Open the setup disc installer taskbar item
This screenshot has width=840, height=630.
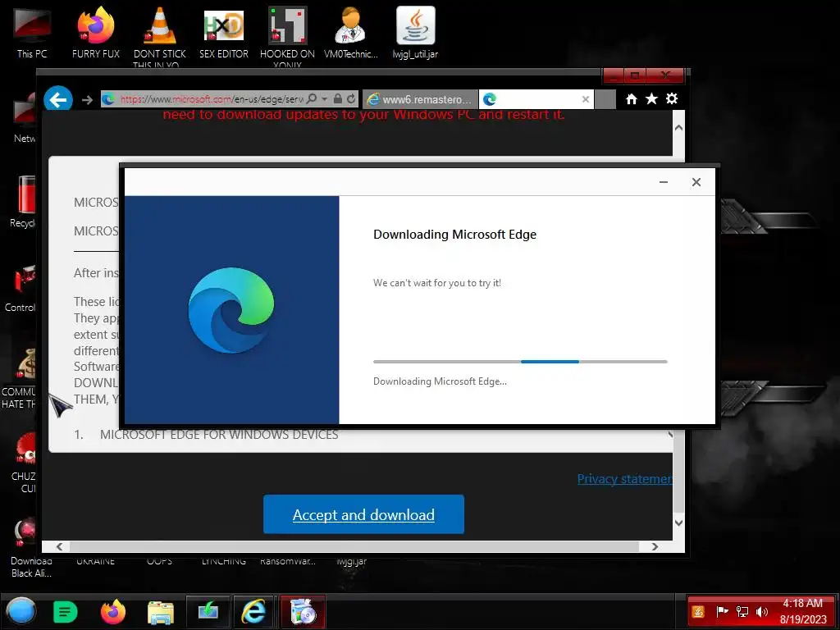302,611
